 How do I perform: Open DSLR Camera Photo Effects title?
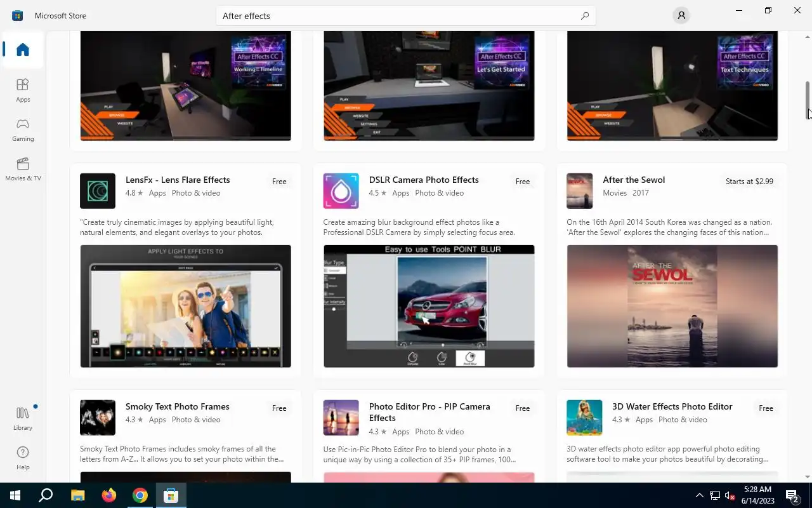click(x=424, y=180)
